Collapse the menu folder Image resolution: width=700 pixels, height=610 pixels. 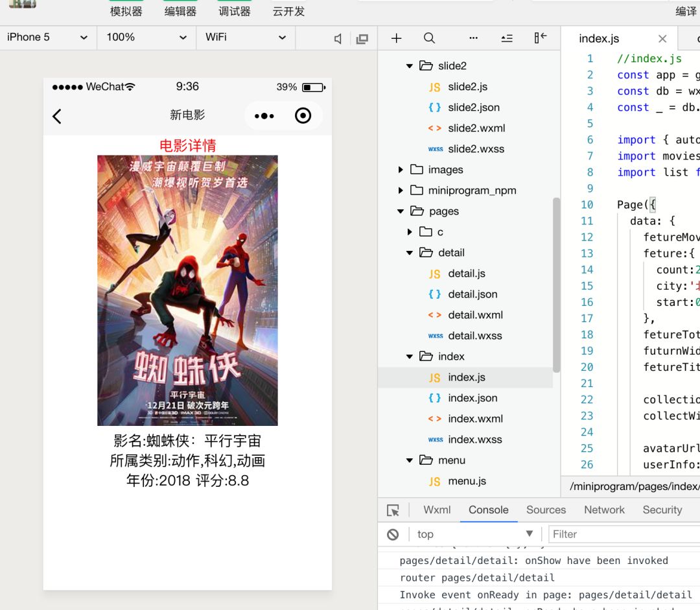[x=410, y=460]
